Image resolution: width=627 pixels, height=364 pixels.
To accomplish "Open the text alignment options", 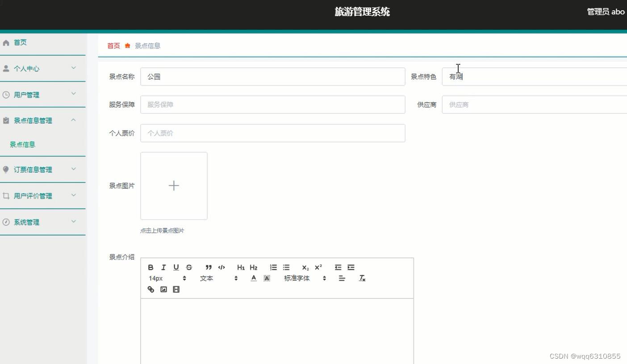I will coord(342,278).
